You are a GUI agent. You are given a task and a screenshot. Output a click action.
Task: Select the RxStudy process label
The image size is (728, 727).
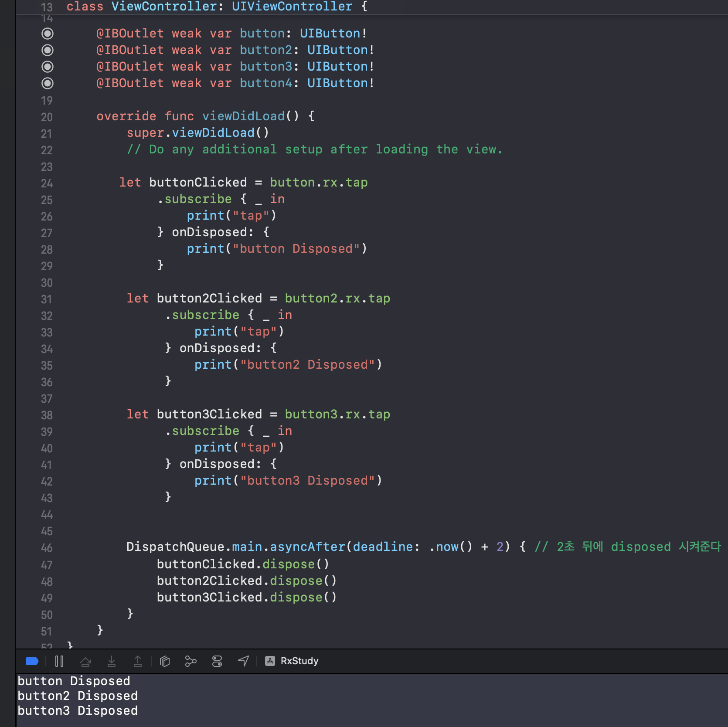pos(299,661)
